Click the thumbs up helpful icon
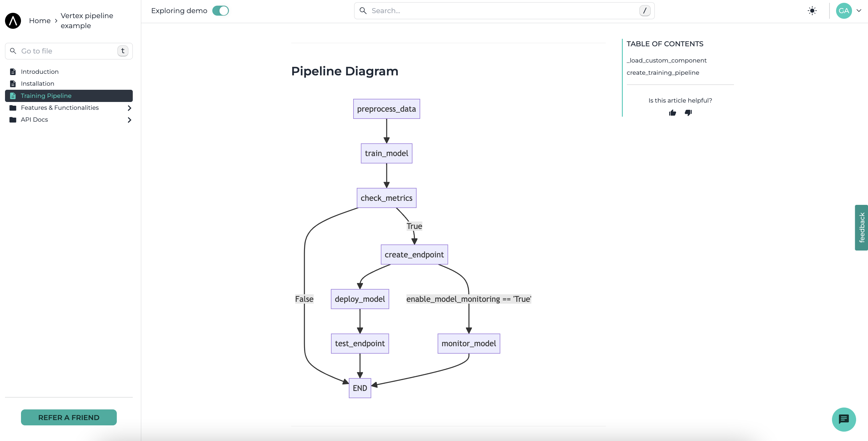This screenshot has height=441, width=868. pos(672,113)
